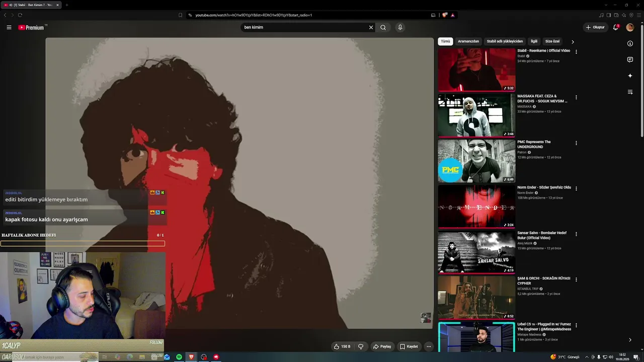The height and width of the screenshot is (362, 644).
Task: Select the Stabil adlı yükleyiciden chip
Action: (505, 41)
